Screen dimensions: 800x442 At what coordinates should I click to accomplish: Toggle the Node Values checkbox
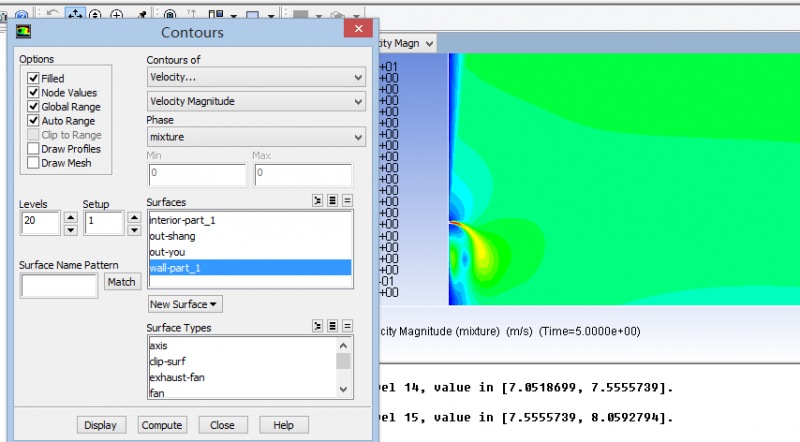coord(33,92)
